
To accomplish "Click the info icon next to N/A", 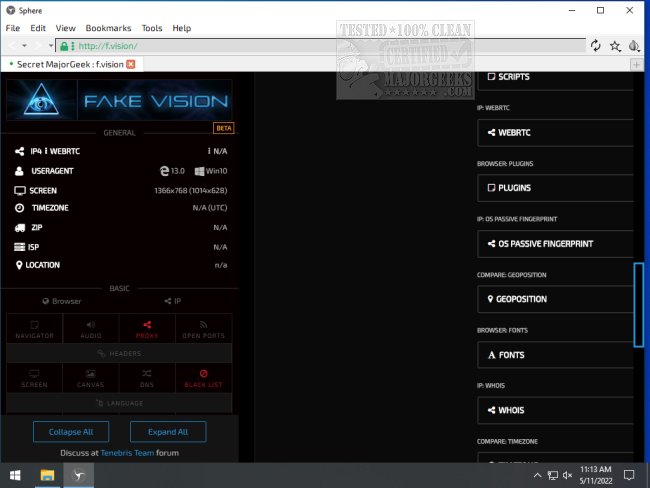I will pos(209,151).
